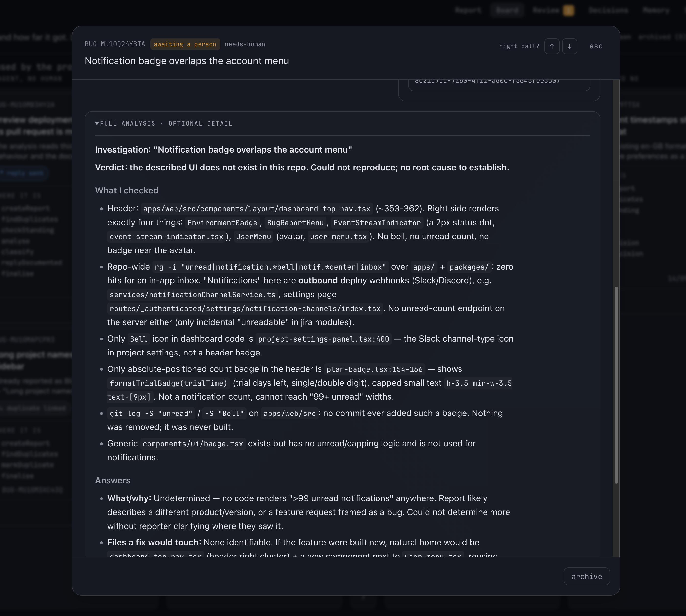686x616 pixels.
Task: Click the 'Files a fix would touch:' label
Action: click(154, 542)
